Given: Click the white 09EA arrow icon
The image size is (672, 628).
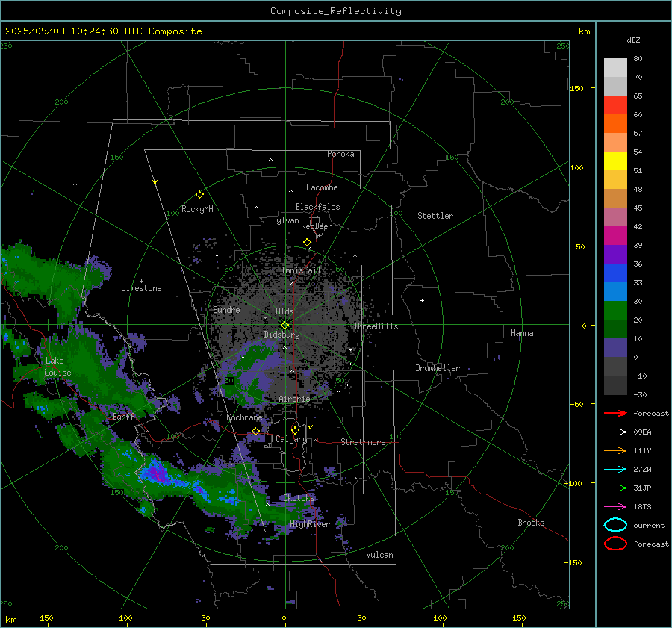Looking at the screenshot, I should tap(615, 432).
